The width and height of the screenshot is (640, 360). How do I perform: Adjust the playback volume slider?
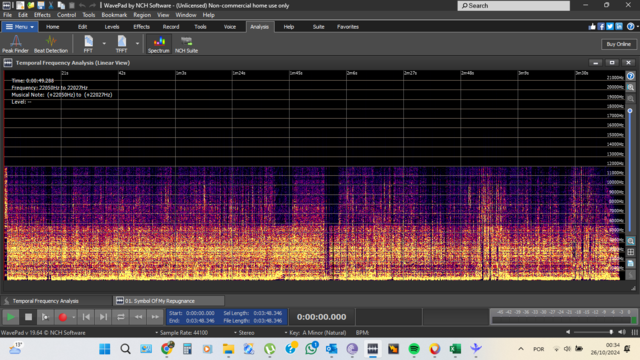(593, 332)
